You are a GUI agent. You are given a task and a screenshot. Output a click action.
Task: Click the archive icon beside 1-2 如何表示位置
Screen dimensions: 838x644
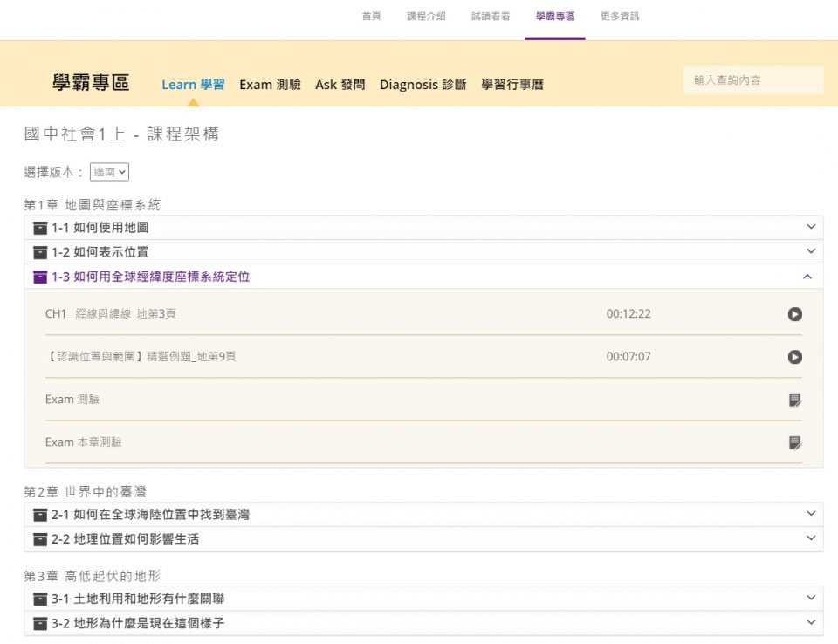point(39,252)
